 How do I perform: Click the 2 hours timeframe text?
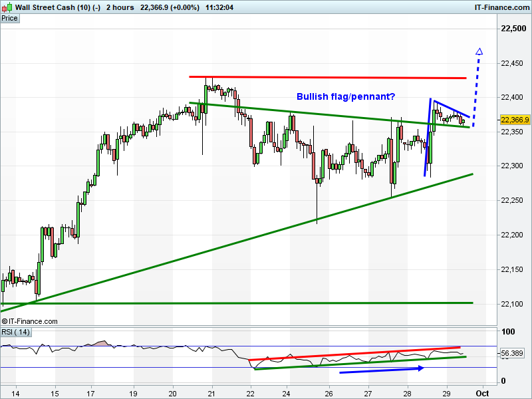(120, 7)
